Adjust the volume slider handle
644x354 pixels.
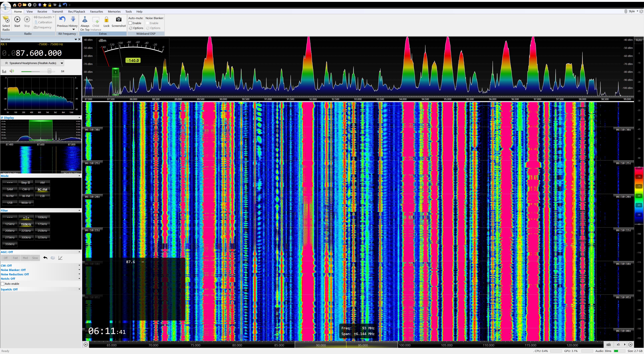pyautogui.click(x=49, y=71)
